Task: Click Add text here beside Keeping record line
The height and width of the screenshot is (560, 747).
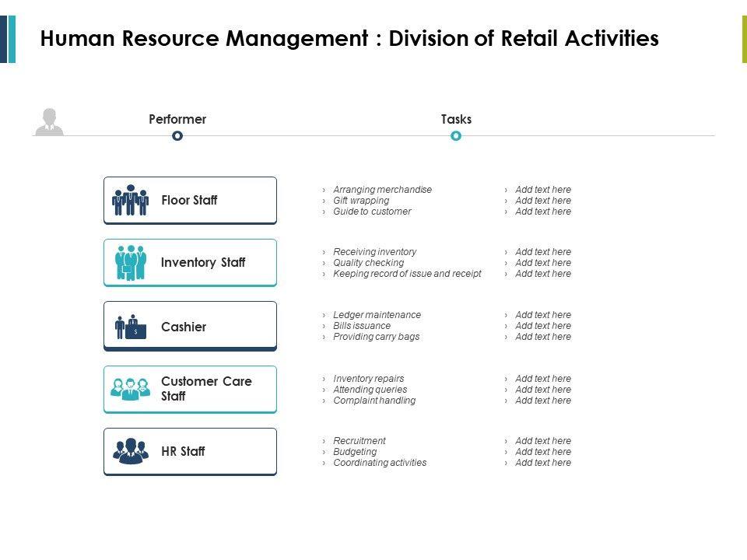Action: [543, 274]
